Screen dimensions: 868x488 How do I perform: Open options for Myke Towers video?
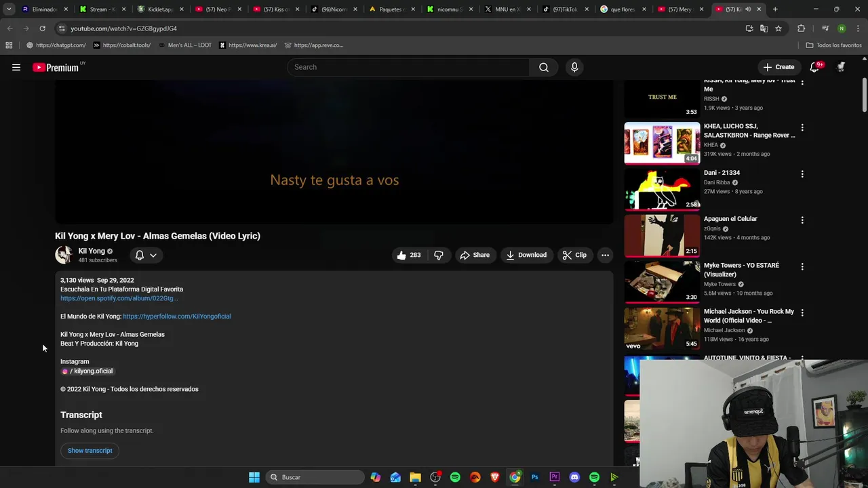click(802, 266)
